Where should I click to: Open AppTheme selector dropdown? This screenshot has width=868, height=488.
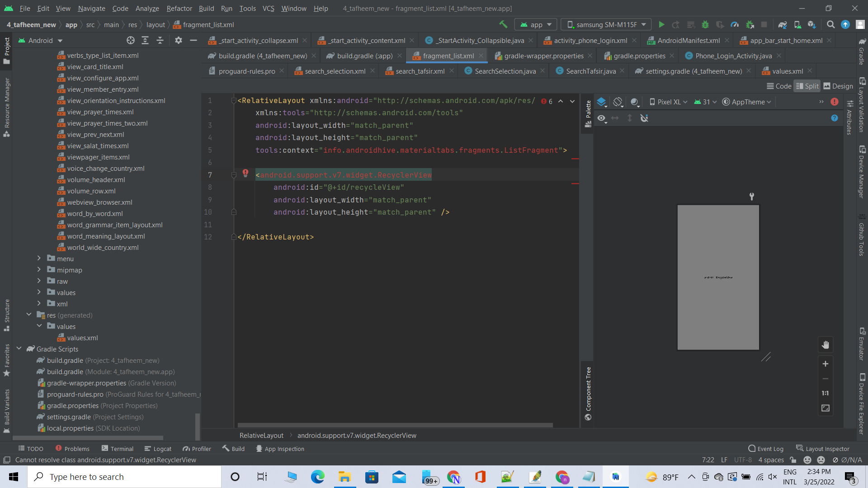[x=746, y=102]
